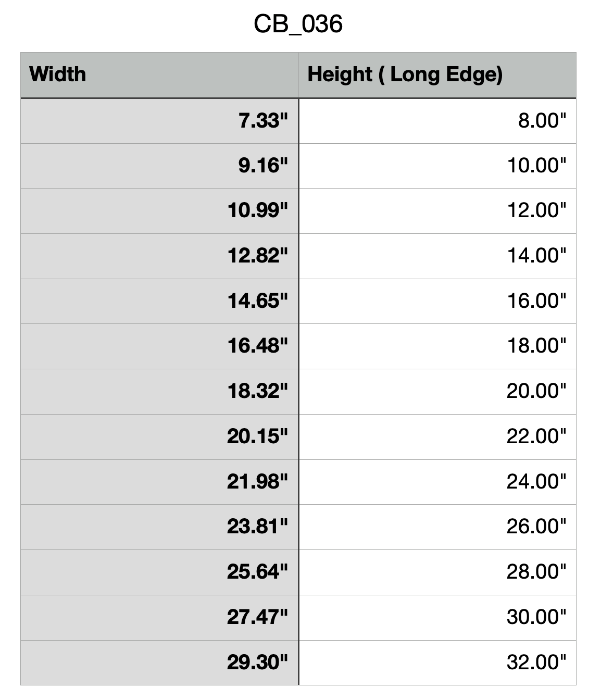Image resolution: width=601 pixels, height=700 pixels.
Task: Click the 9.16" width cell
Action: point(263,166)
